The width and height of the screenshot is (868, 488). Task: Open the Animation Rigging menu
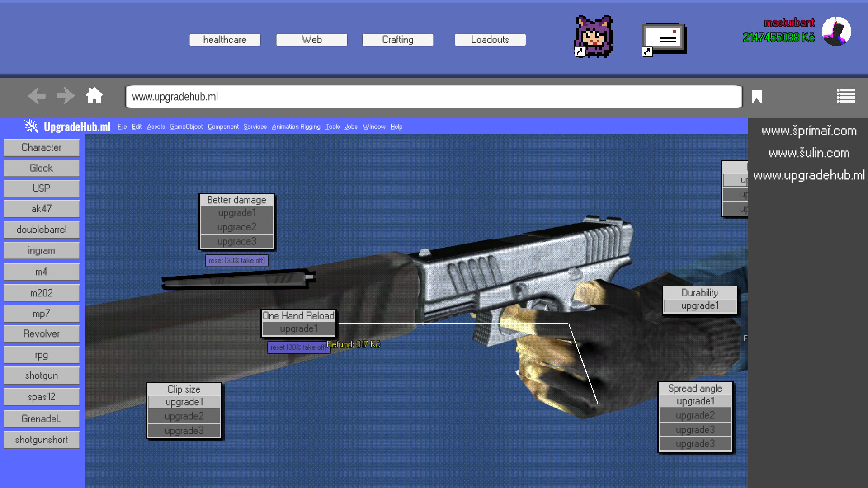pyautogui.click(x=296, y=127)
